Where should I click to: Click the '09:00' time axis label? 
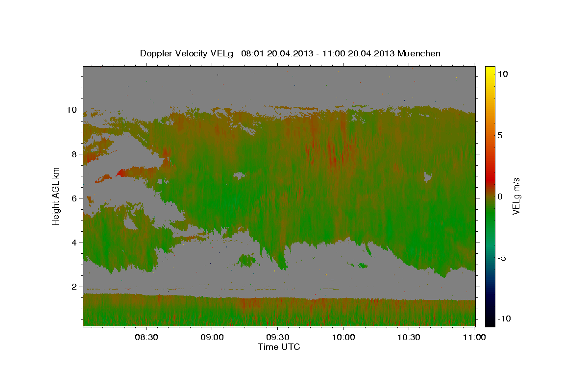[x=212, y=338]
